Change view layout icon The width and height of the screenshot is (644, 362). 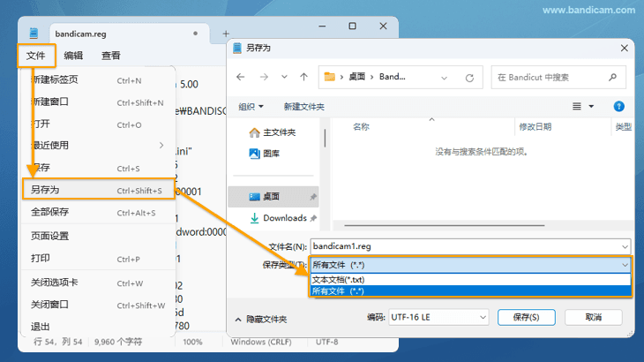pos(577,107)
